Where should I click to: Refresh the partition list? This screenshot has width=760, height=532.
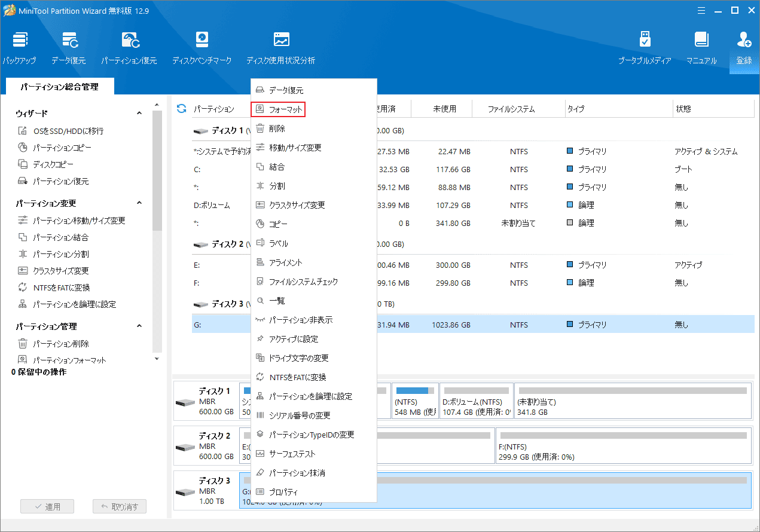[x=182, y=109]
